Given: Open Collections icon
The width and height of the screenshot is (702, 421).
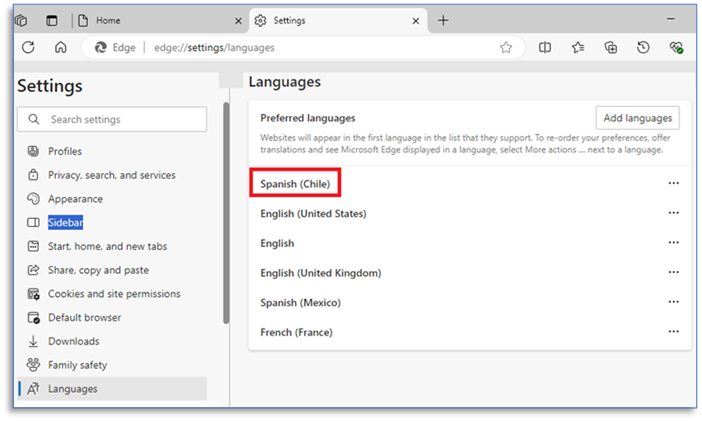Looking at the screenshot, I should [611, 47].
